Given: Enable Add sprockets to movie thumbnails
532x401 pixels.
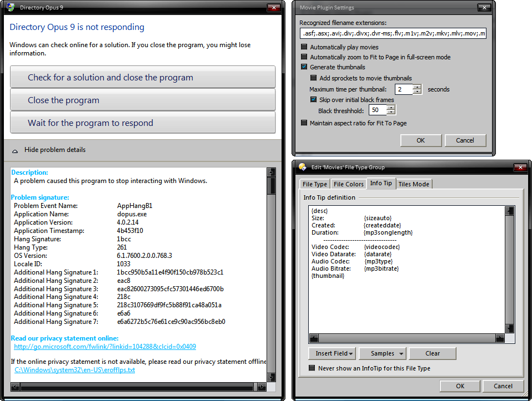Looking at the screenshot, I should 314,78.
